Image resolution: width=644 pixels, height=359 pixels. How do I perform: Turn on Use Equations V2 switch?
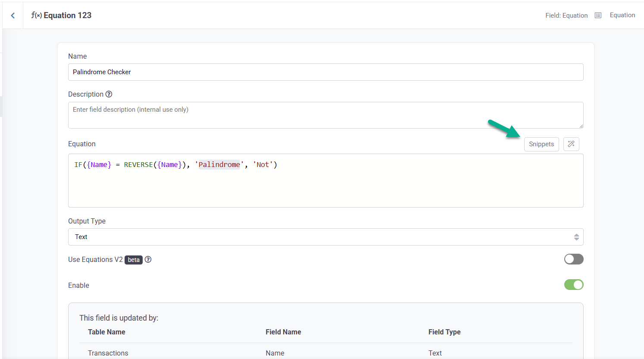coord(573,259)
